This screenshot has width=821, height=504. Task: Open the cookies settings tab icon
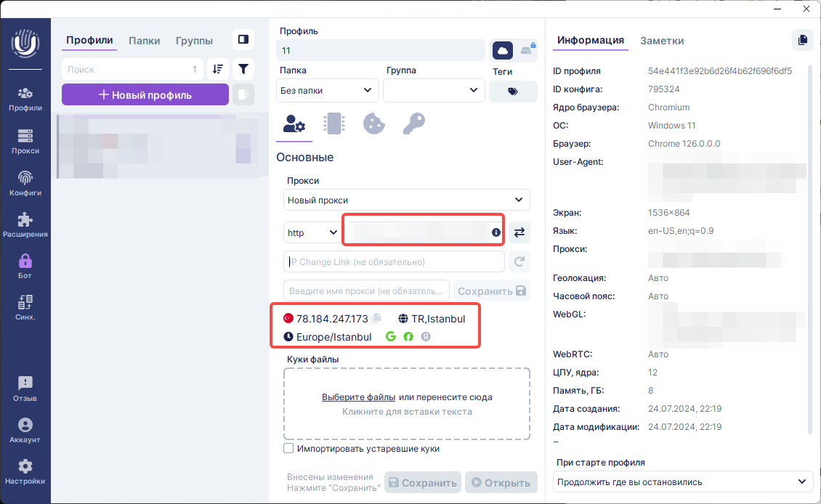tap(373, 123)
